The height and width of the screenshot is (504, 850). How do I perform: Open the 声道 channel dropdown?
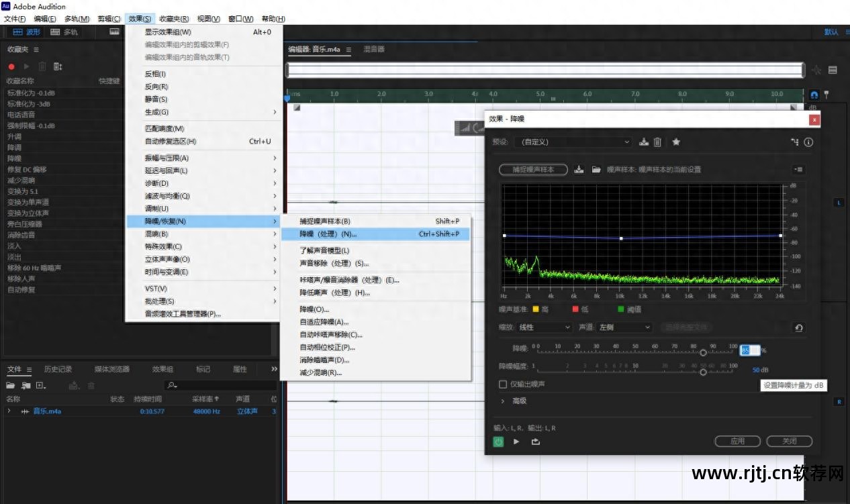624,327
